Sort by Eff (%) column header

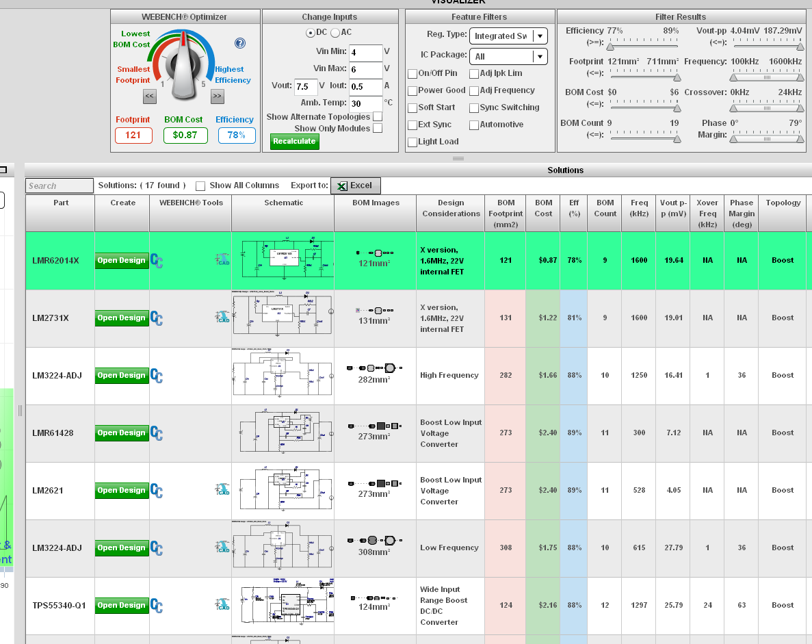pos(574,214)
